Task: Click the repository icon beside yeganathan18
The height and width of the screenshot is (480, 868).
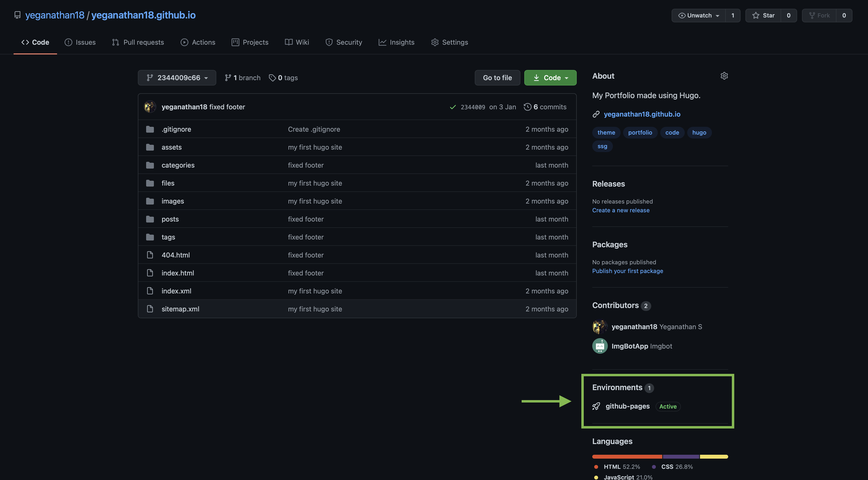Action: tap(17, 15)
